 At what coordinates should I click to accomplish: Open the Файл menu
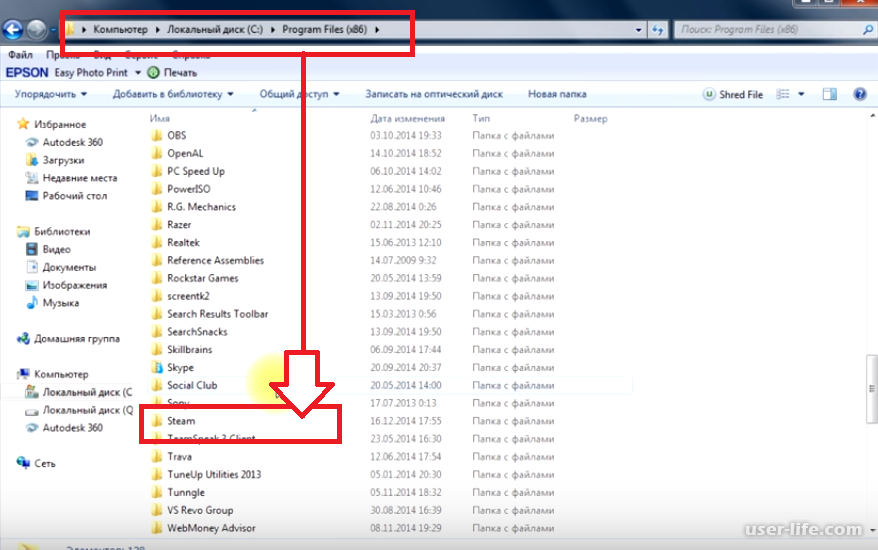(21, 54)
